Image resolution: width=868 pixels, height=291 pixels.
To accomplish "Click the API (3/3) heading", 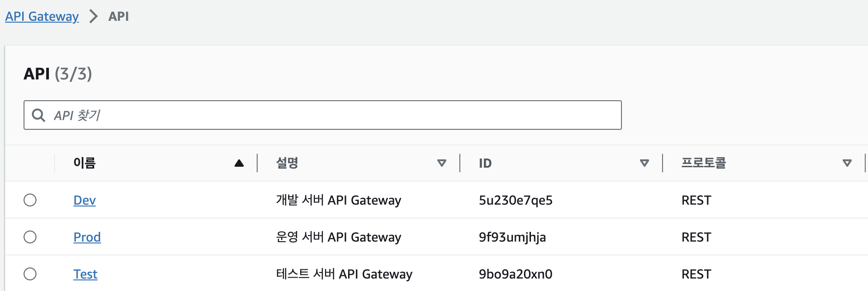I will pos(58,74).
